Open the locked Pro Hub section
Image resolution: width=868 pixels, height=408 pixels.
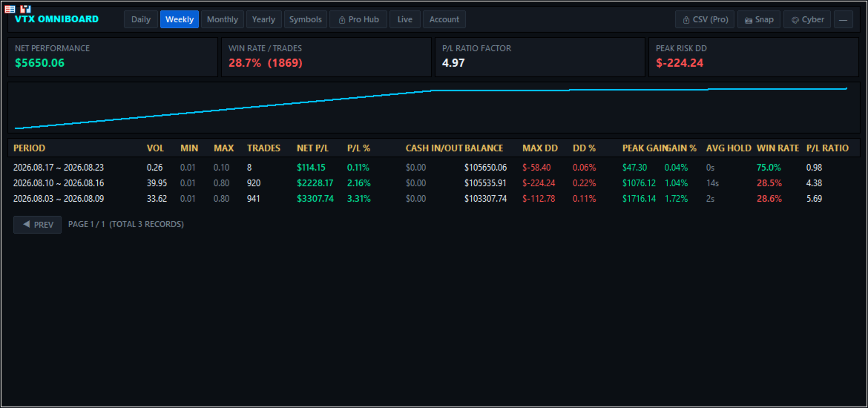[358, 19]
